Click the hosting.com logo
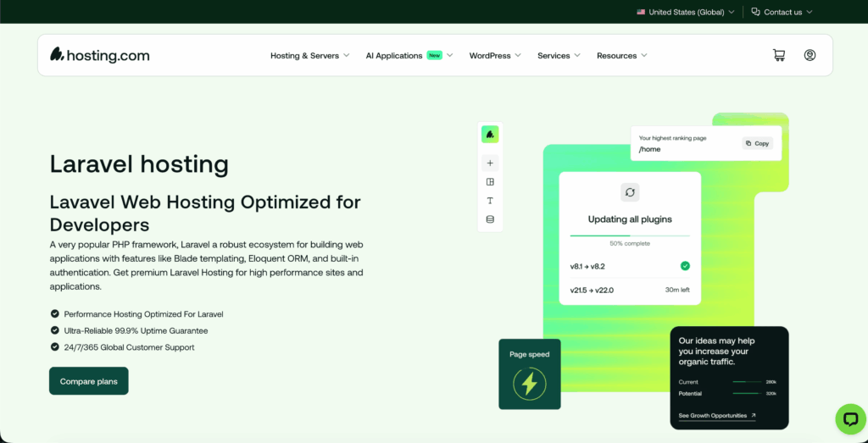Image resolution: width=868 pixels, height=443 pixels. click(x=100, y=55)
